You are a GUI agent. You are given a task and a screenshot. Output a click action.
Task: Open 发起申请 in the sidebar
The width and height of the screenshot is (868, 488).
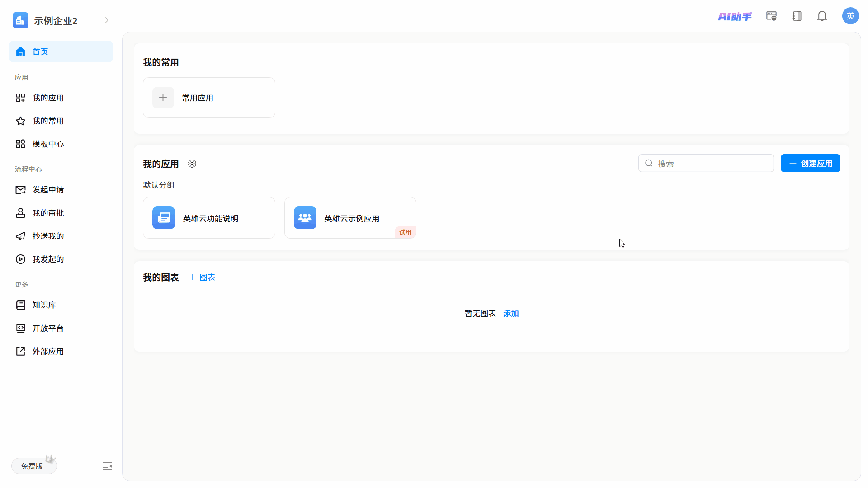pos(61,190)
